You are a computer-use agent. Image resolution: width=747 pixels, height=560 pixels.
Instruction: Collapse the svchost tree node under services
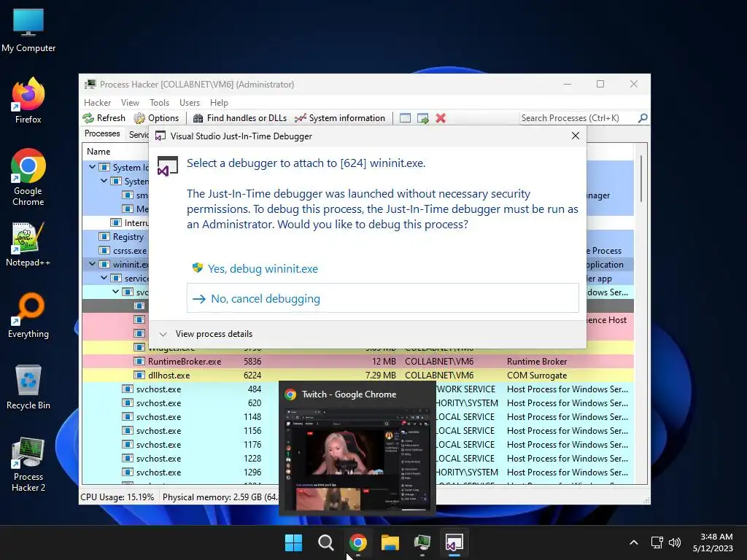[116, 292]
